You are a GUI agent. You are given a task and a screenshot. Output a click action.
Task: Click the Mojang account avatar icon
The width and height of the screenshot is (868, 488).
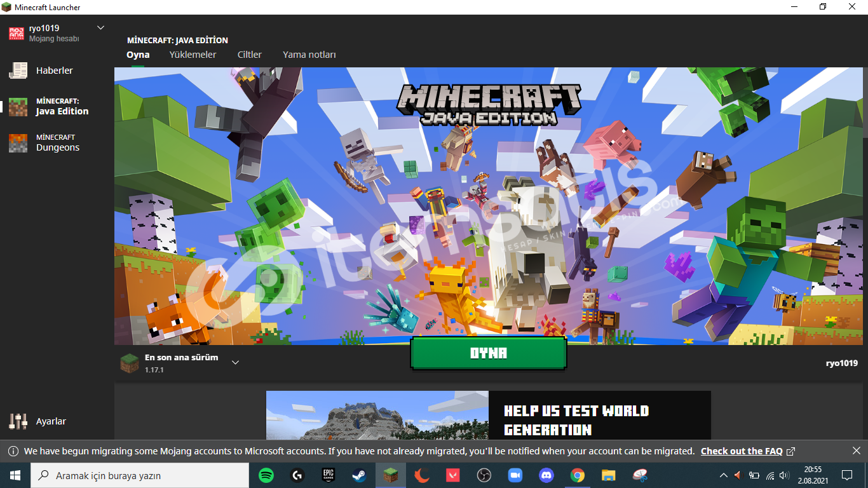(17, 33)
